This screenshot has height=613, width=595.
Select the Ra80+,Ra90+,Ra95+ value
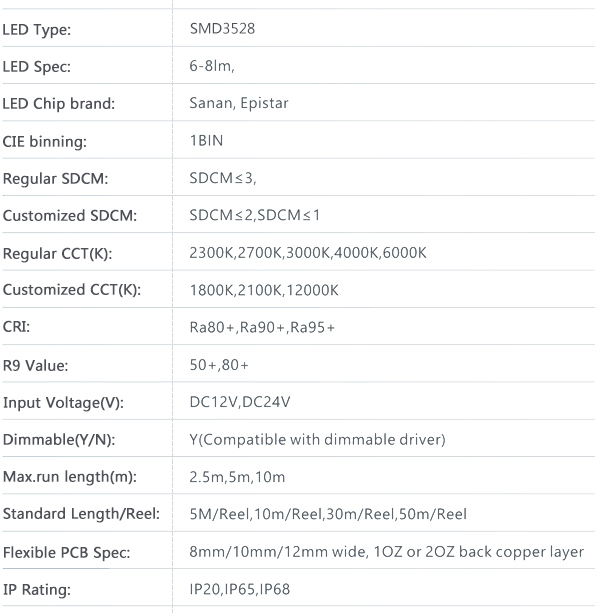pos(262,327)
